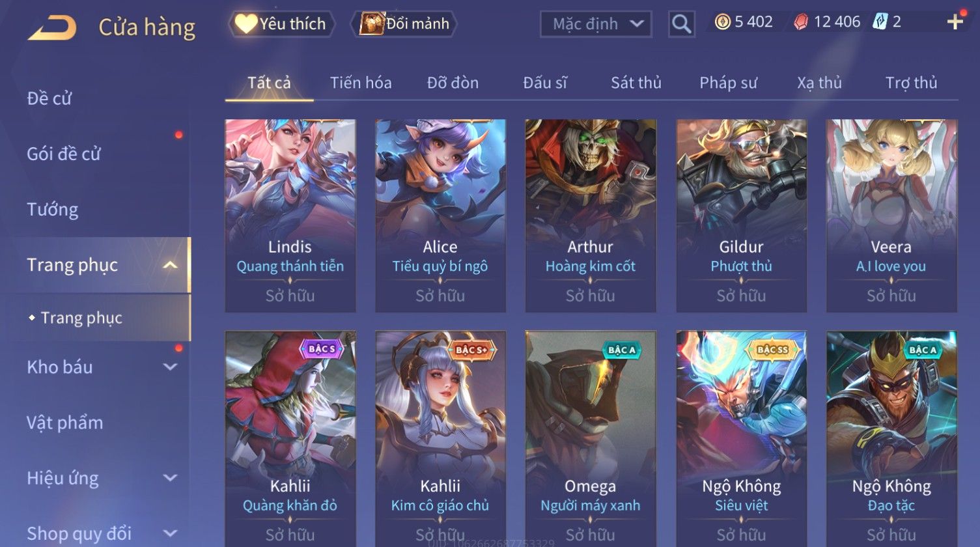Viewport: 980px width, 547px height.
Task: Expand the Kho báu sidebar section
Action: [x=170, y=367]
